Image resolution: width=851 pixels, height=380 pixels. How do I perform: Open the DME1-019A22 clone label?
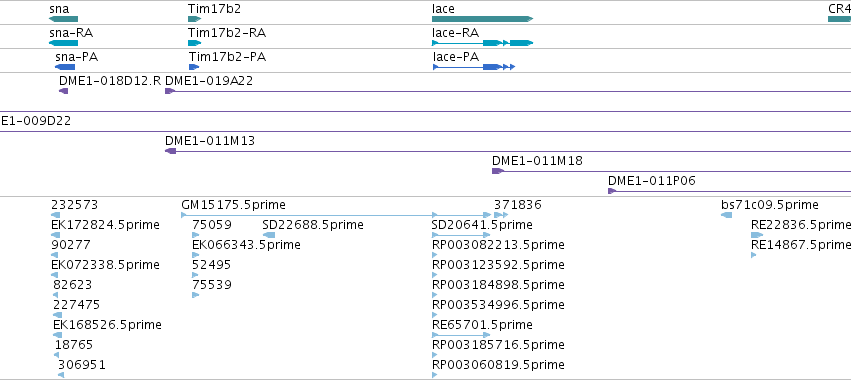tap(209, 81)
